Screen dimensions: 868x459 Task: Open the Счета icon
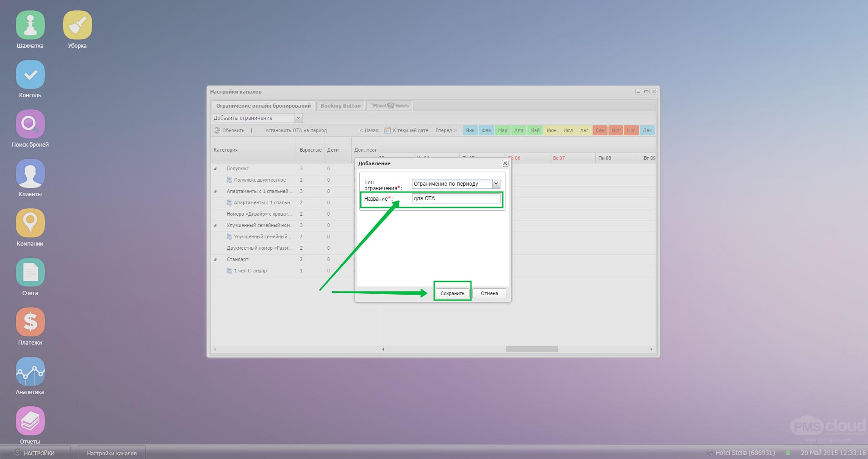[x=30, y=273]
